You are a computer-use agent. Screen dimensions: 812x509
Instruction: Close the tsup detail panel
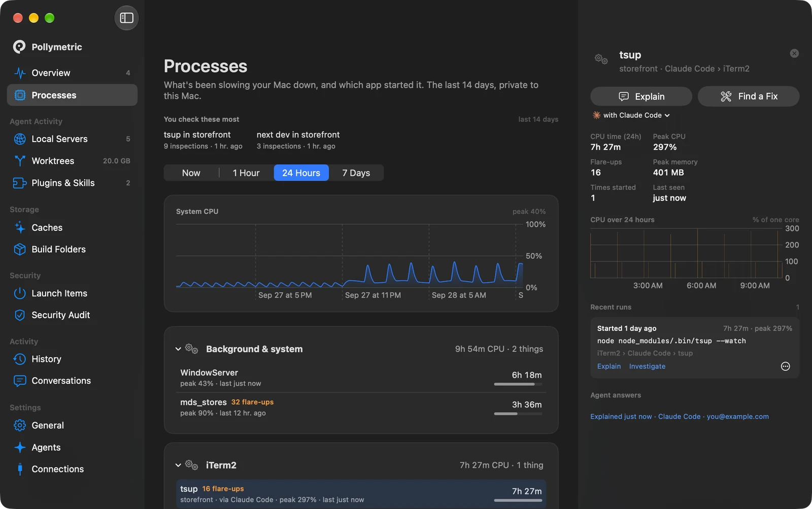click(794, 53)
